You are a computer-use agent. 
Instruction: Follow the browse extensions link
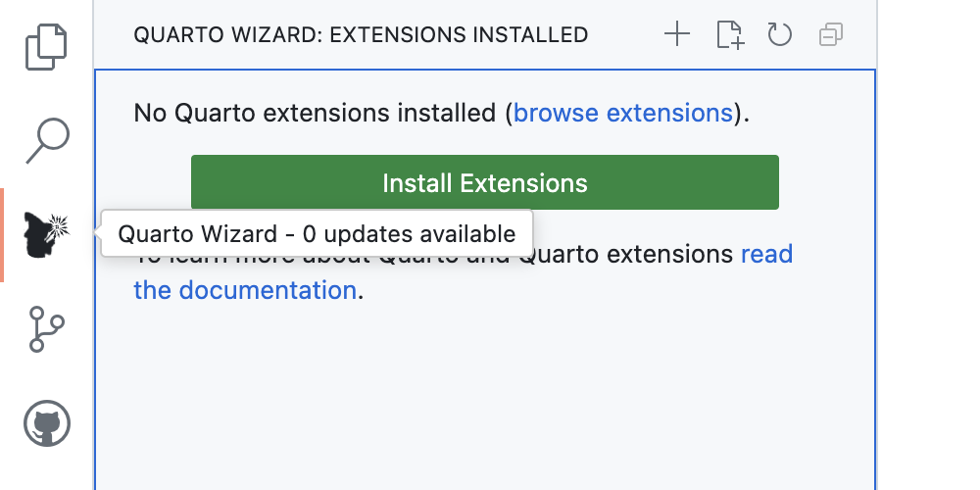click(x=622, y=113)
